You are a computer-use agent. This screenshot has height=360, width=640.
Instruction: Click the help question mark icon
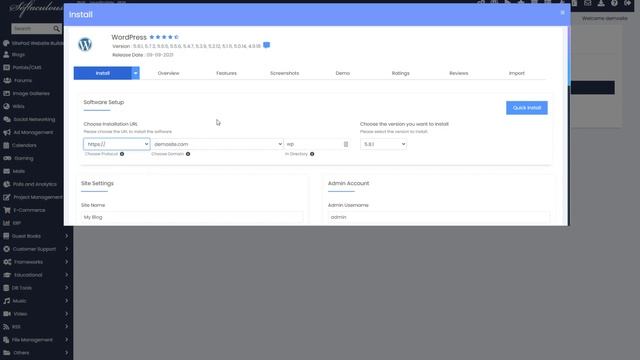(614, 3)
